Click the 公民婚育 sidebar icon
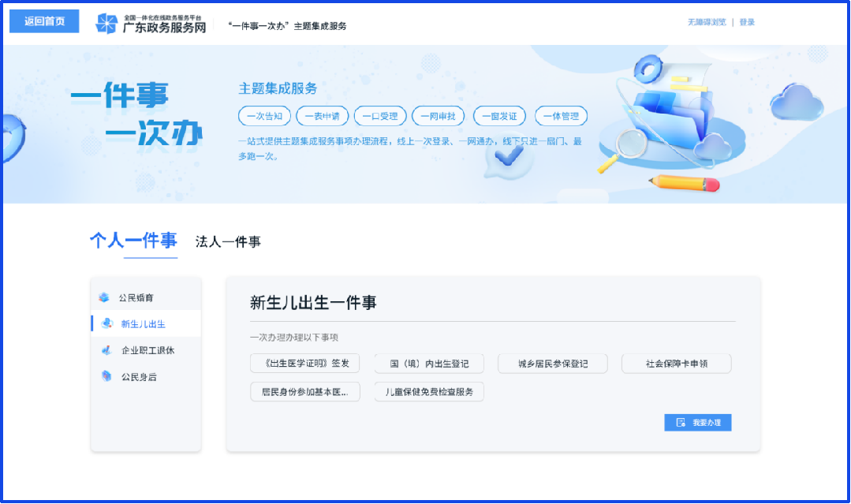 point(104,298)
